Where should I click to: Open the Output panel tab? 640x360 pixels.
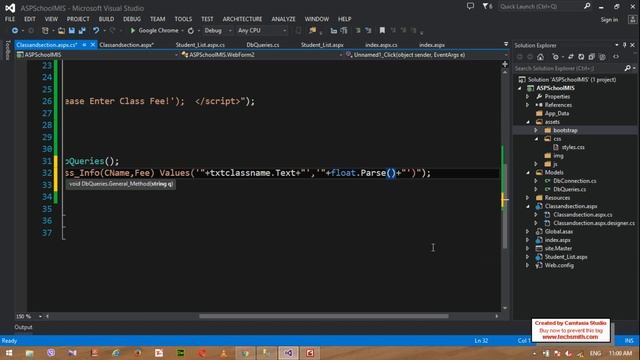pyautogui.click(x=23, y=327)
